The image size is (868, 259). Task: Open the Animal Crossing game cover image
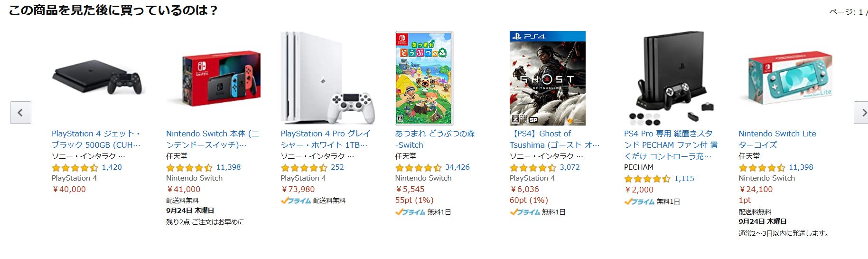click(x=424, y=78)
